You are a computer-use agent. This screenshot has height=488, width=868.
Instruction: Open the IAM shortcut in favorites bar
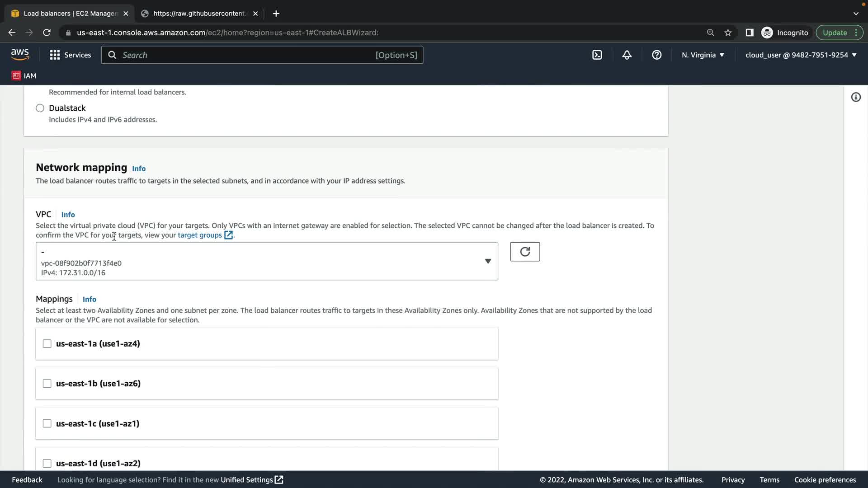pyautogui.click(x=24, y=75)
